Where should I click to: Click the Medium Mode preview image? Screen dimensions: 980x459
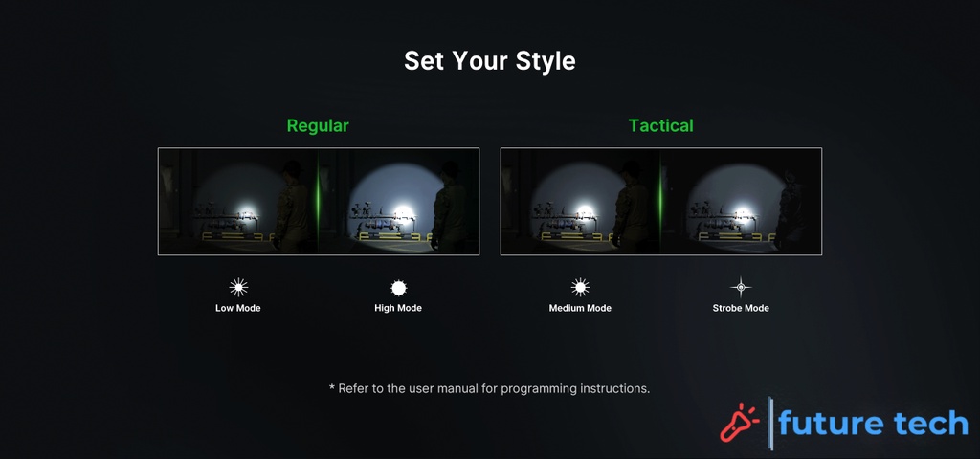click(580, 201)
